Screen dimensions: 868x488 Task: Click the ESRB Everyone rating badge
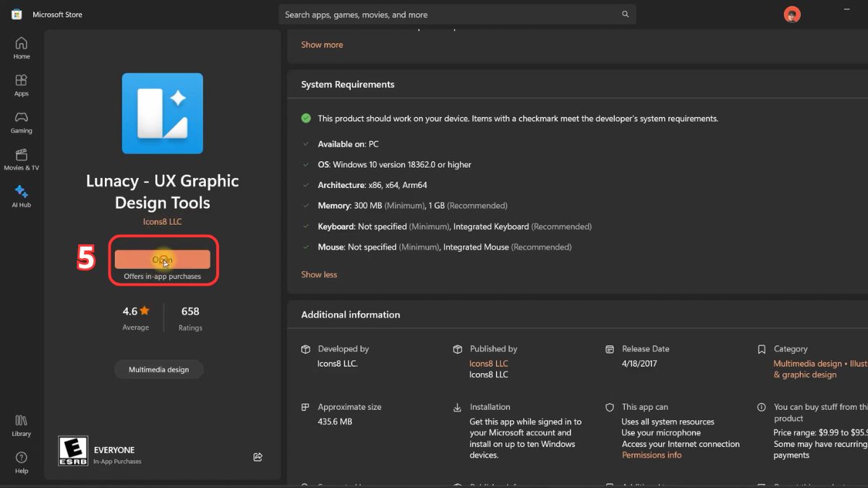(x=73, y=450)
